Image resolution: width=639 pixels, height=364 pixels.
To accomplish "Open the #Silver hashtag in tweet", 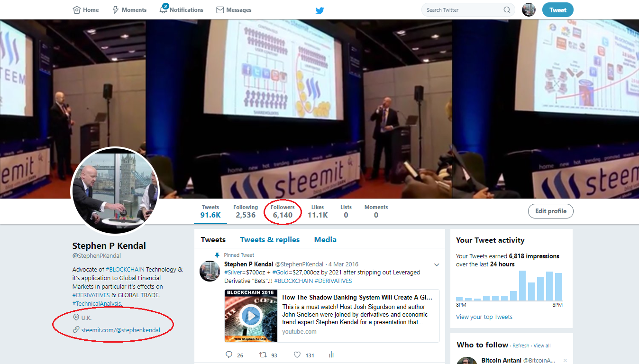I will point(234,273).
